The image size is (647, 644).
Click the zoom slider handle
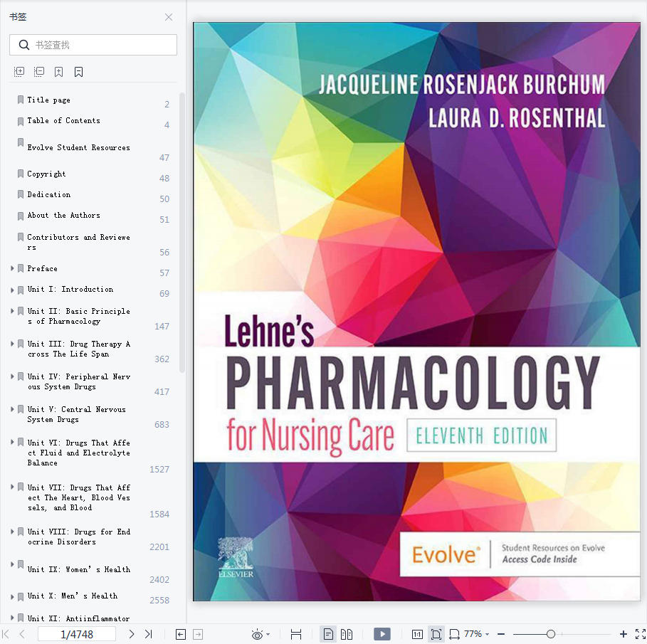click(550, 634)
